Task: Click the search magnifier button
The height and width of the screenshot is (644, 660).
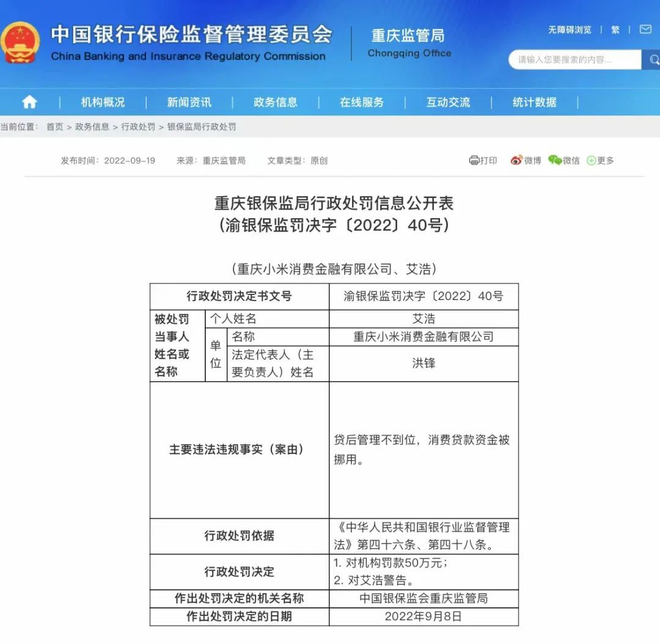Action: tap(652, 60)
